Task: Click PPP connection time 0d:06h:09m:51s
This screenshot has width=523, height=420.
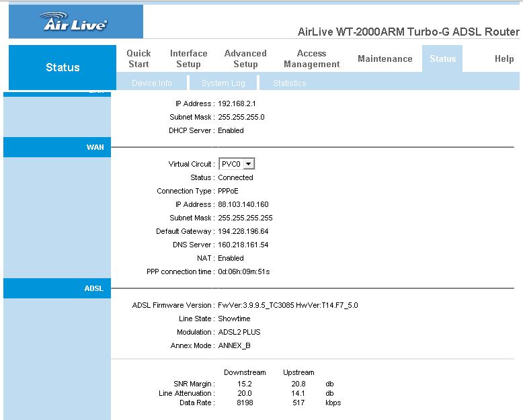Action: click(x=244, y=271)
